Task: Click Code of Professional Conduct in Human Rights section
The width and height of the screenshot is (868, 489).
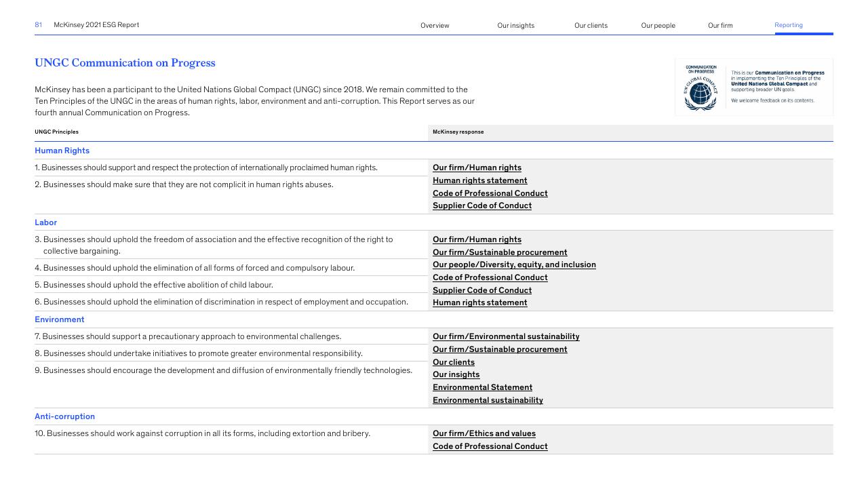Action: [490, 193]
